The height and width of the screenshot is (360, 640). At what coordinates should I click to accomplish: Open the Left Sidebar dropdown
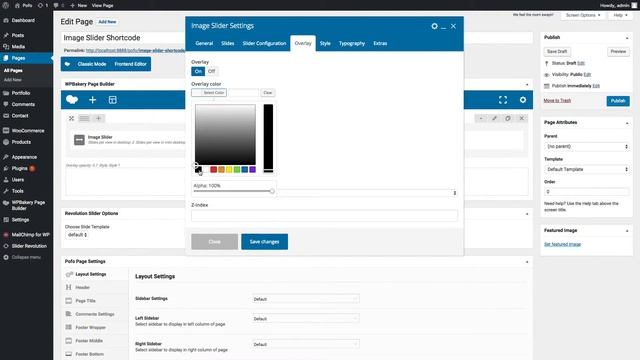tap(306, 319)
